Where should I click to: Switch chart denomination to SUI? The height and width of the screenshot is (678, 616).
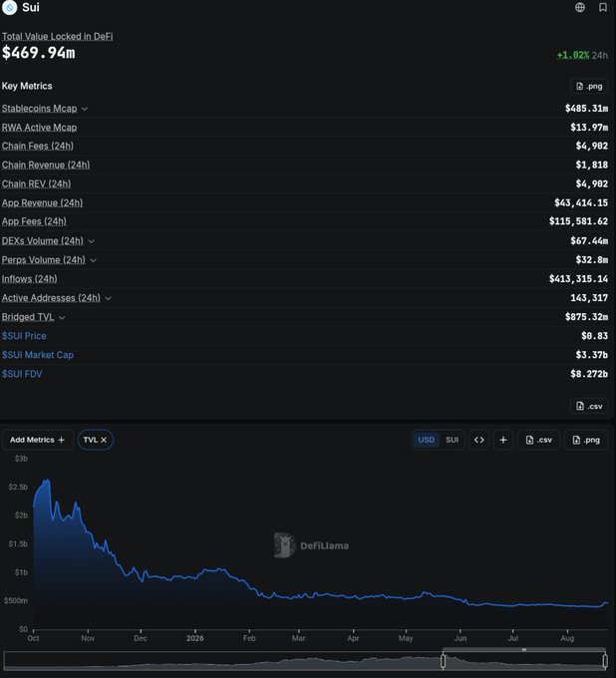(x=452, y=440)
